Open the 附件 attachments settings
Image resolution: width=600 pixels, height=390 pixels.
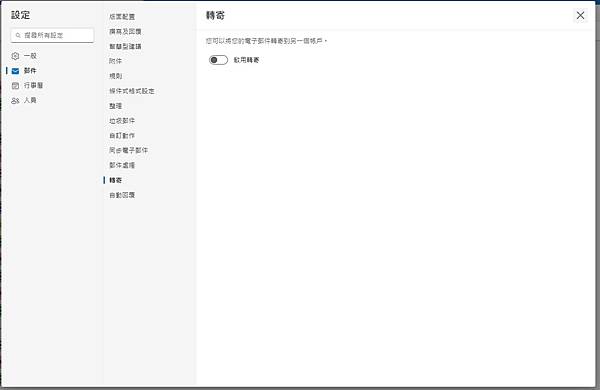click(115, 61)
